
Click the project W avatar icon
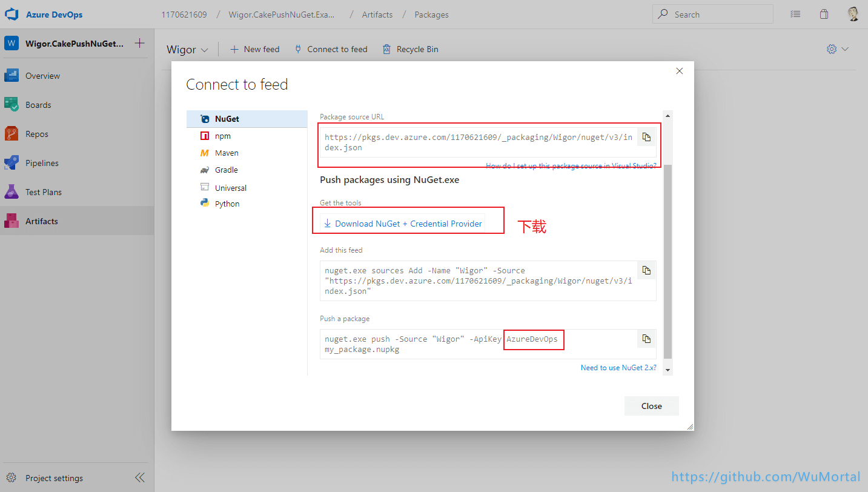tap(12, 43)
